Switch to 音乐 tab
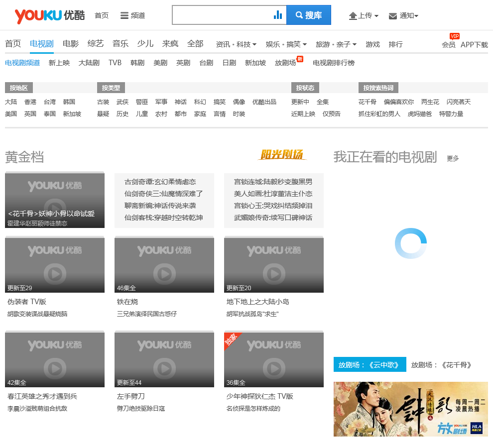The image size is (493, 448). click(x=121, y=44)
